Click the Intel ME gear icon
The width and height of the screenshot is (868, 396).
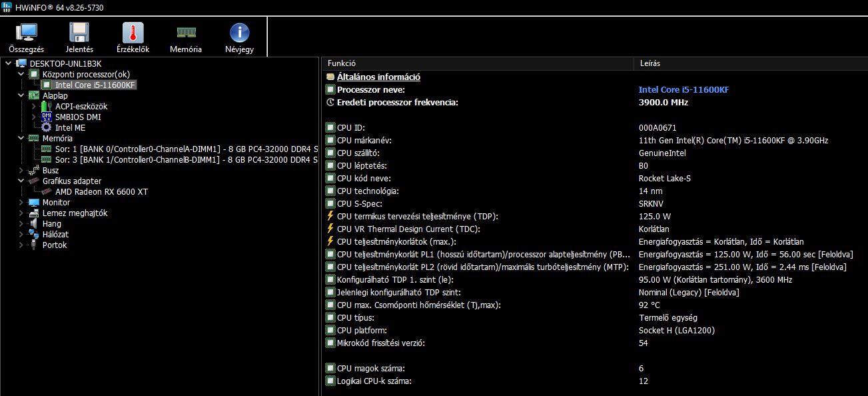[46, 127]
